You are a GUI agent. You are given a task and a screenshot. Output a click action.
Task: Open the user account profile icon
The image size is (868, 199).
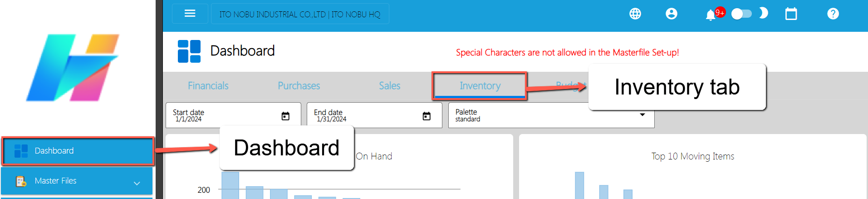coord(672,14)
